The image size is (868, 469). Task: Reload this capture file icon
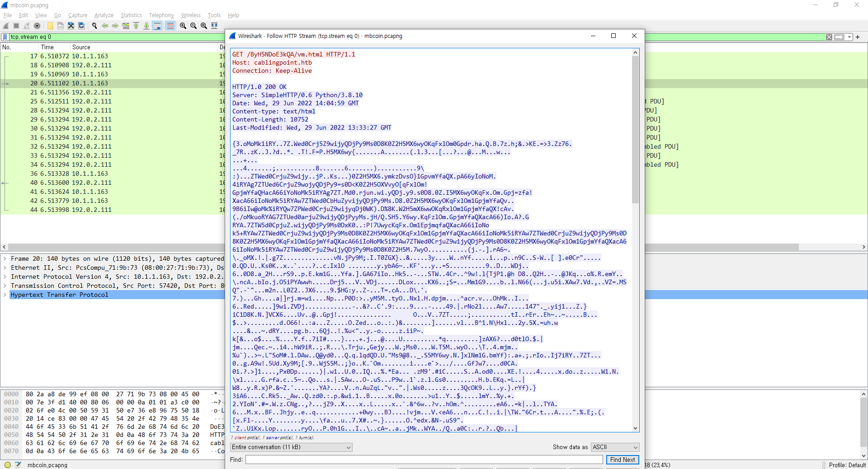coord(81,26)
